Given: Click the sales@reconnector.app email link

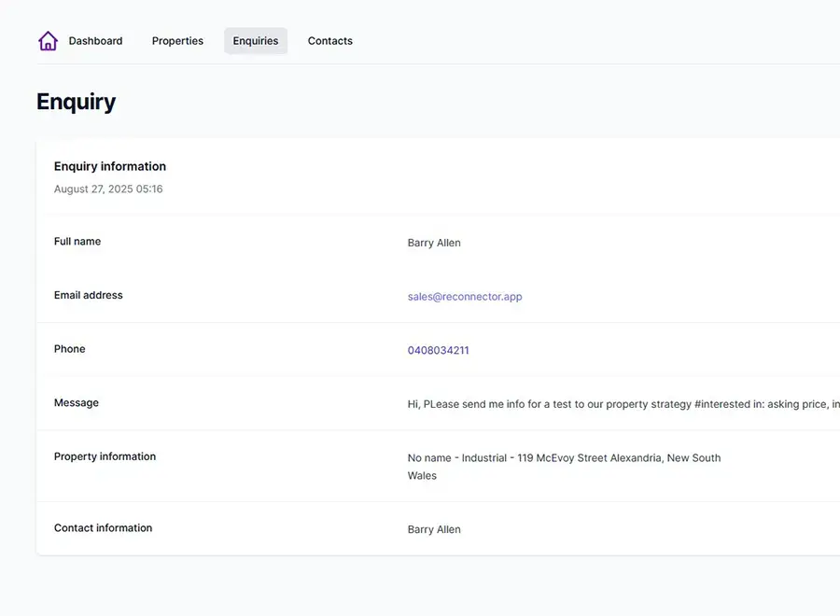Looking at the screenshot, I should point(465,297).
